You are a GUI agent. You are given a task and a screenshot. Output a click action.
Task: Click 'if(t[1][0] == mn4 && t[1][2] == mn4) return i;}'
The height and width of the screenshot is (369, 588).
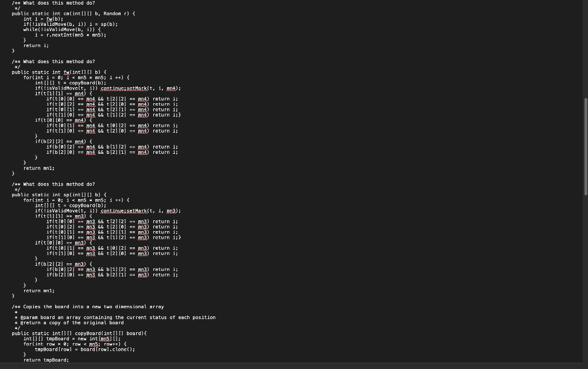pos(114,115)
